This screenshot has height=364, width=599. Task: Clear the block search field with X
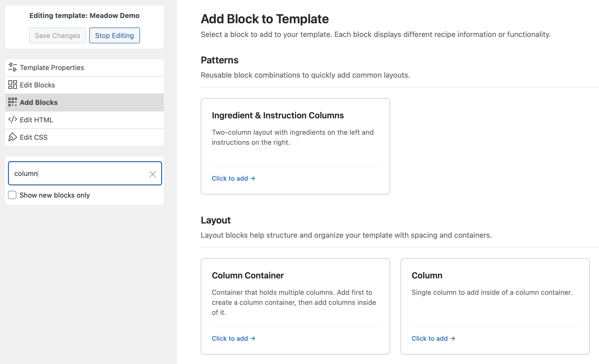click(152, 174)
